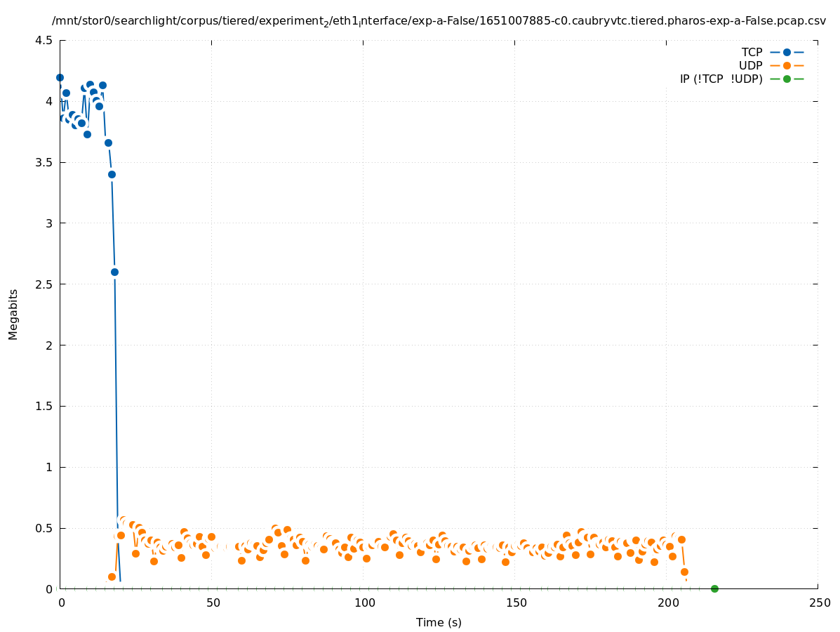Click the lowest UDP point where the series starts

(x=112, y=577)
